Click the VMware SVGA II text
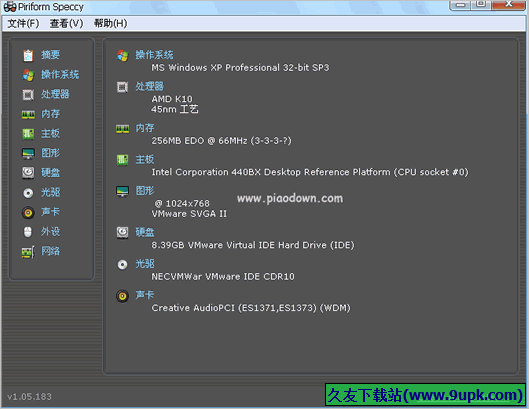 [189, 214]
